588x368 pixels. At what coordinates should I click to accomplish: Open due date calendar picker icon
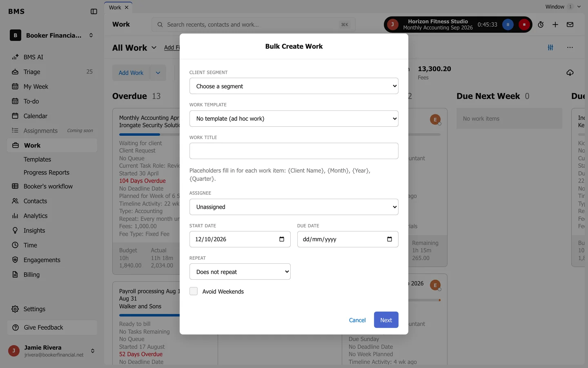tap(390, 239)
